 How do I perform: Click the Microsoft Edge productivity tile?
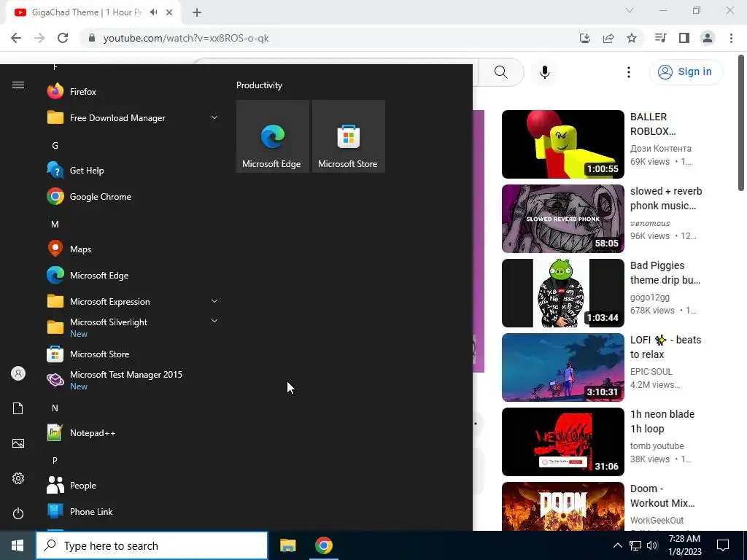click(x=273, y=136)
